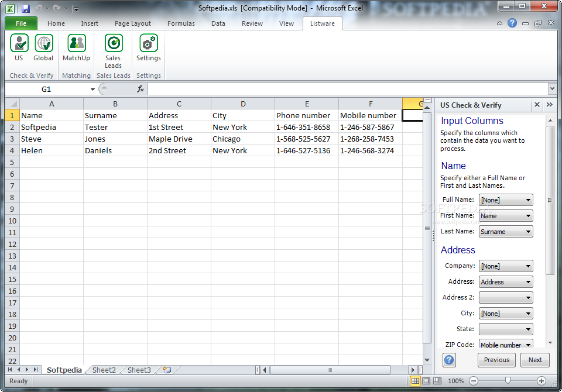Click the zoom slider handle
The image size is (562, 392).
click(x=508, y=380)
